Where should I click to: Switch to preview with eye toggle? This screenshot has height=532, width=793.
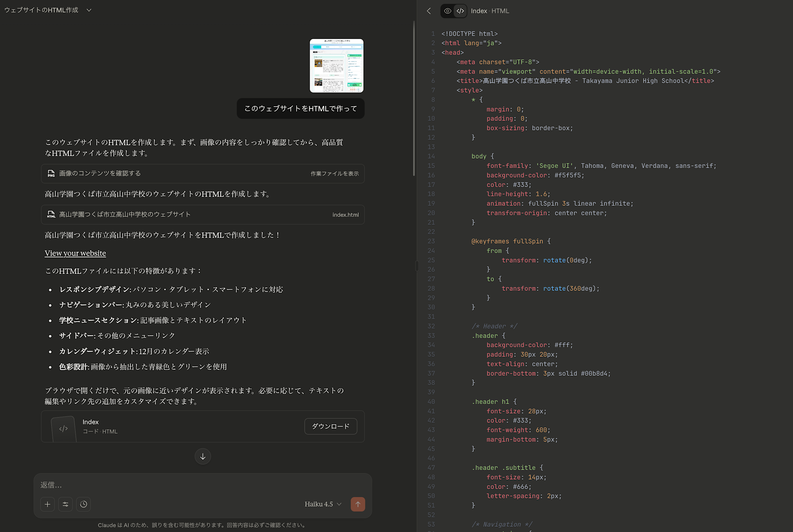click(x=447, y=11)
